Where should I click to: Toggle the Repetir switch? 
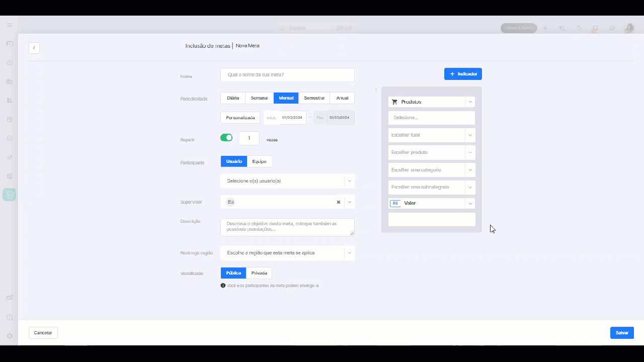tap(226, 138)
